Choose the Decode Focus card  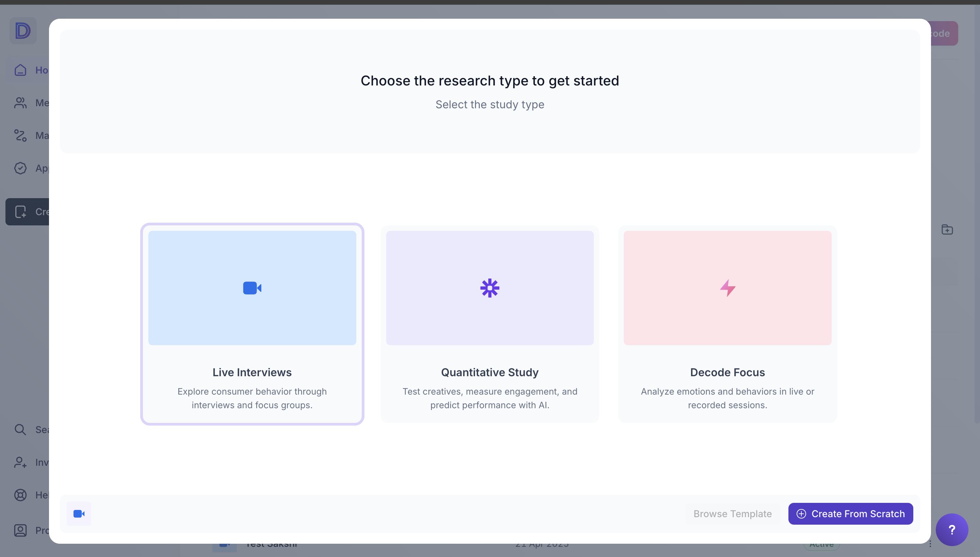click(x=728, y=324)
